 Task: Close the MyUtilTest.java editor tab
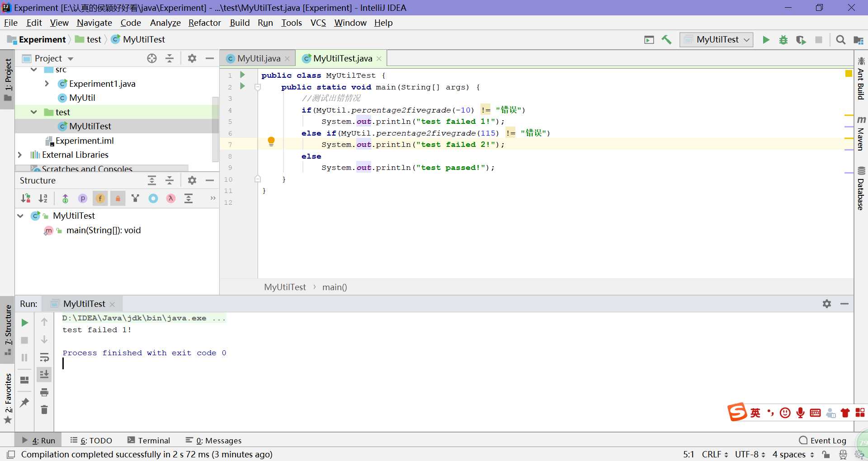pyautogui.click(x=379, y=59)
